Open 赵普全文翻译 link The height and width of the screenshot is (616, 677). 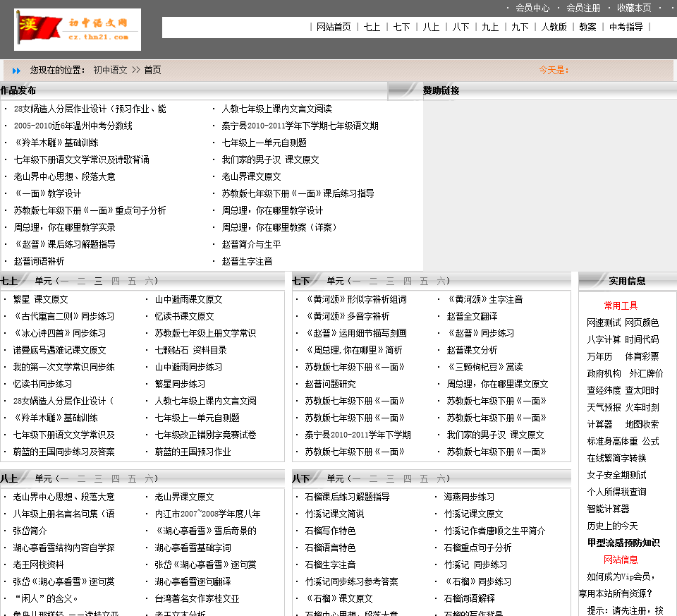tap(472, 316)
